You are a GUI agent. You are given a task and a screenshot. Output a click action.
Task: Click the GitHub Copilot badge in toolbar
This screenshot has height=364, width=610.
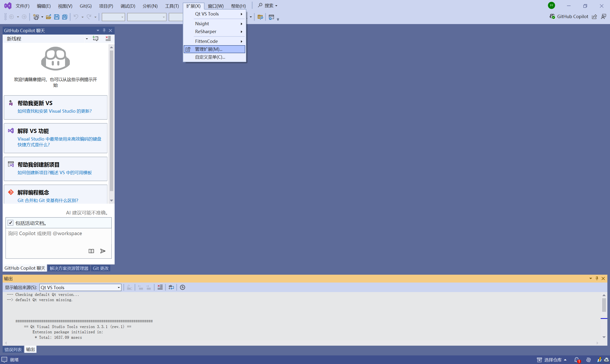(569, 16)
